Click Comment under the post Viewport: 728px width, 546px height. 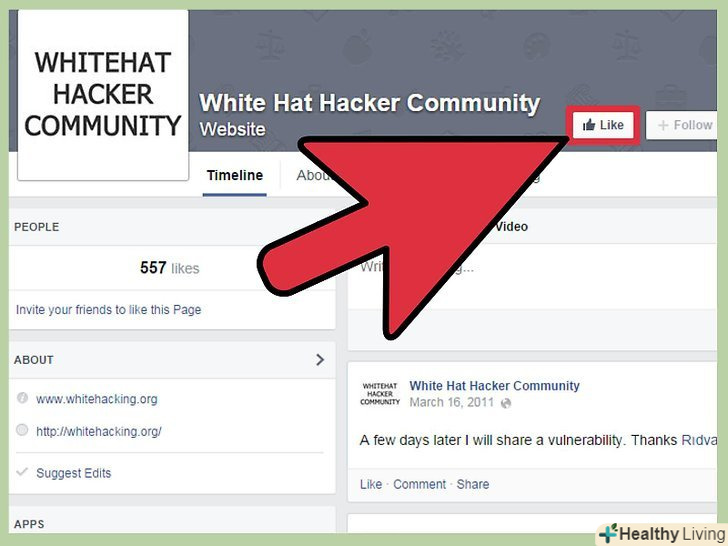419,484
